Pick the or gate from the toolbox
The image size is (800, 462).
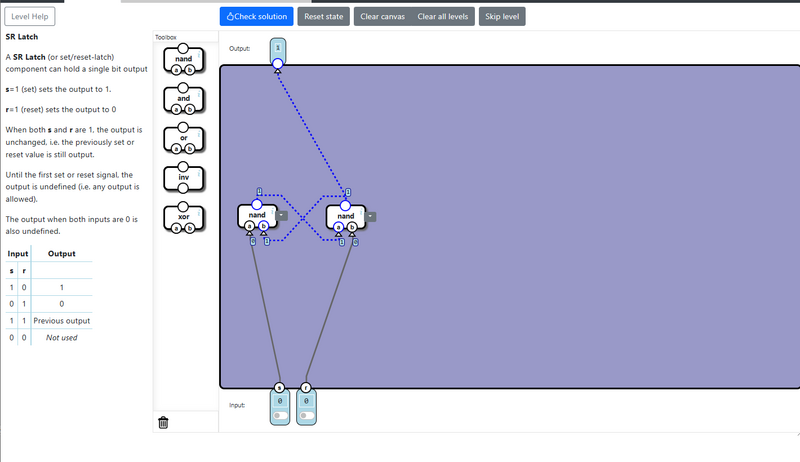click(184, 138)
